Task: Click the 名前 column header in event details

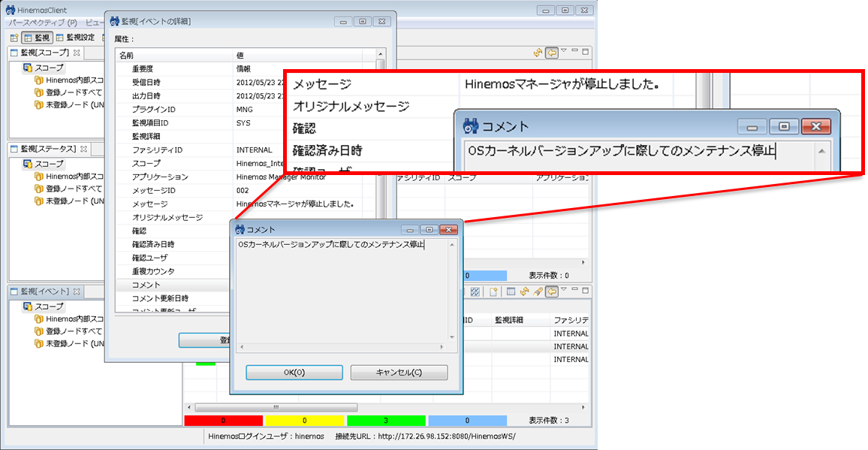Action: click(174, 56)
